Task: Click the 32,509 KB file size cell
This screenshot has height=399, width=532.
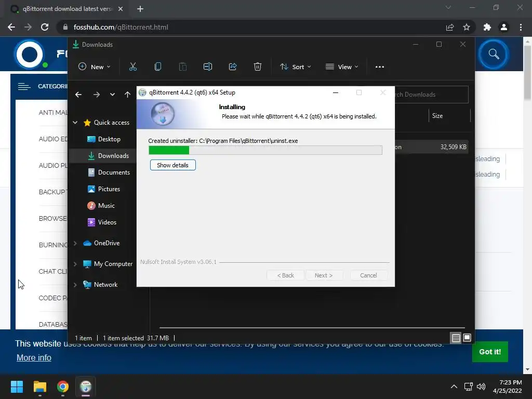Action: (453, 147)
